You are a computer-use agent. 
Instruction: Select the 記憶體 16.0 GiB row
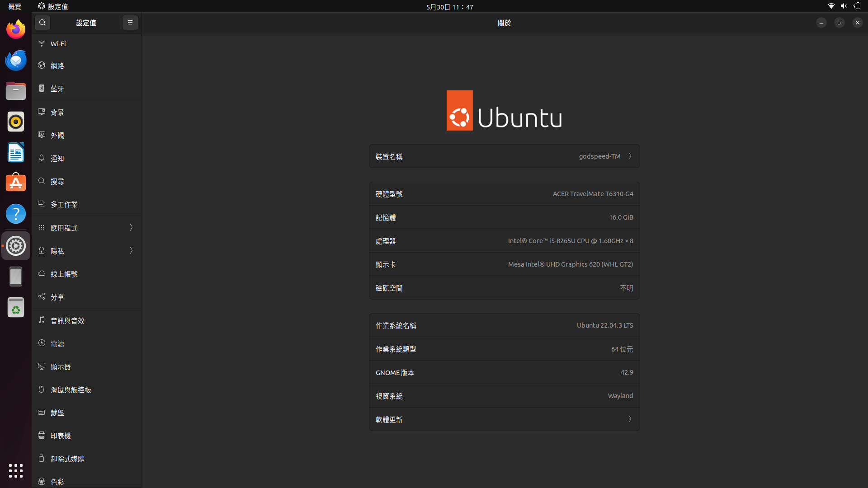click(x=505, y=217)
